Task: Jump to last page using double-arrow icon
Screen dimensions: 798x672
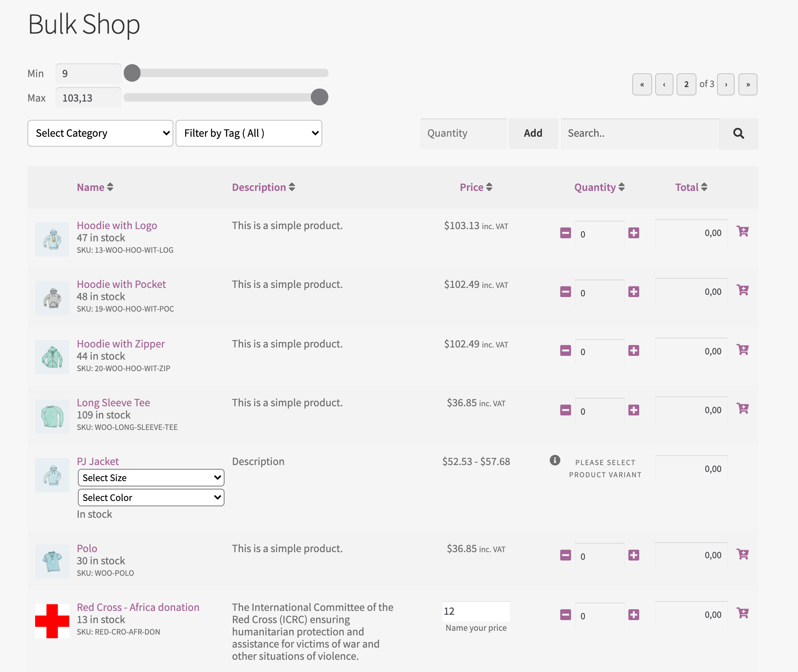Action: pyautogui.click(x=748, y=84)
